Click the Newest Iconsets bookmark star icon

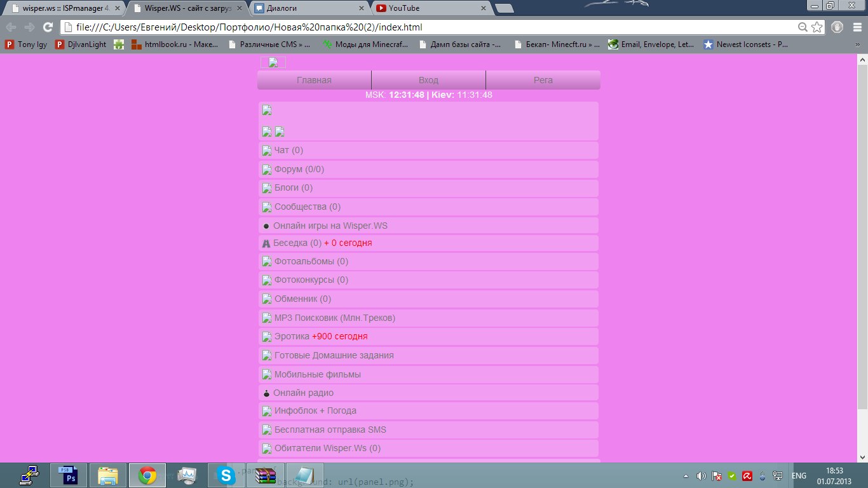[x=709, y=44]
